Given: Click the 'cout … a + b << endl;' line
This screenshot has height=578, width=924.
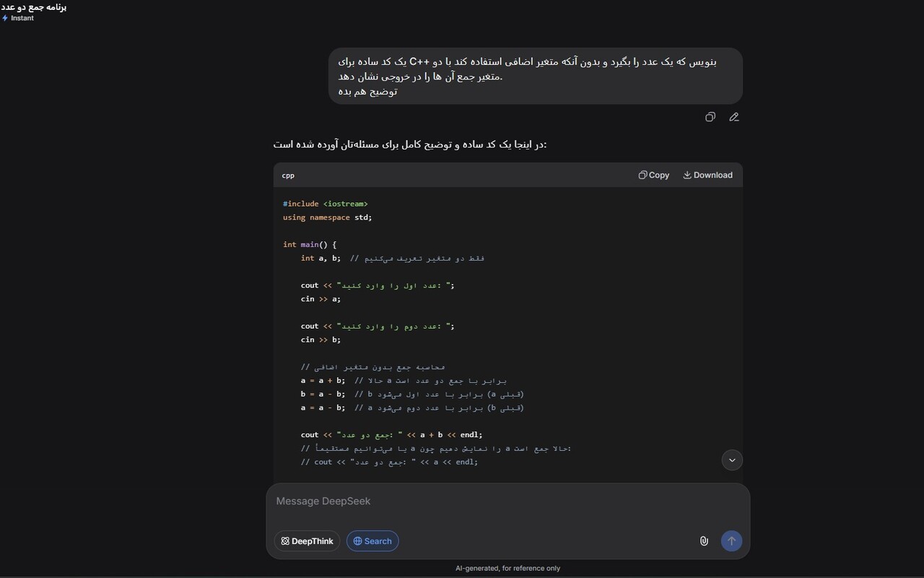Looking at the screenshot, I should pos(391,435).
